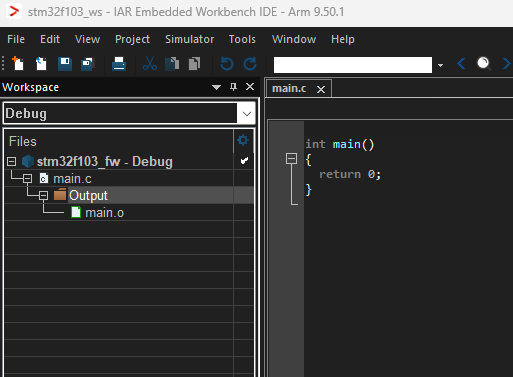
Task: Find next arrow in toolbar
Action: [x=506, y=63]
